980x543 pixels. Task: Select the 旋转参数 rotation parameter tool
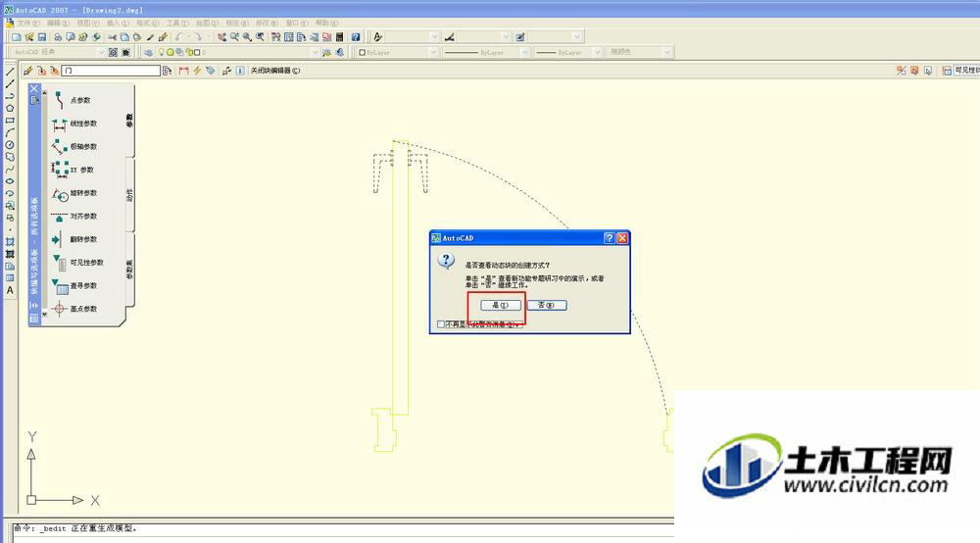click(x=75, y=193)
